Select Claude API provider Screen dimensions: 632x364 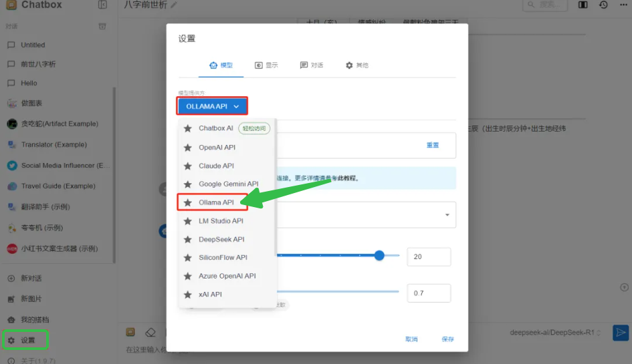click(227, 166)
